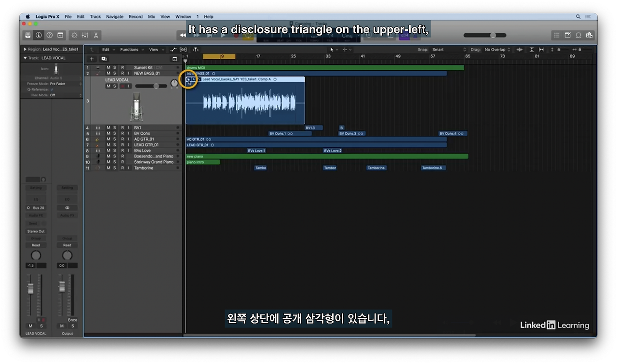The image size is (617, 364).
Task: Click the vertical auto zoom button
Action: [x=532, y=50]
